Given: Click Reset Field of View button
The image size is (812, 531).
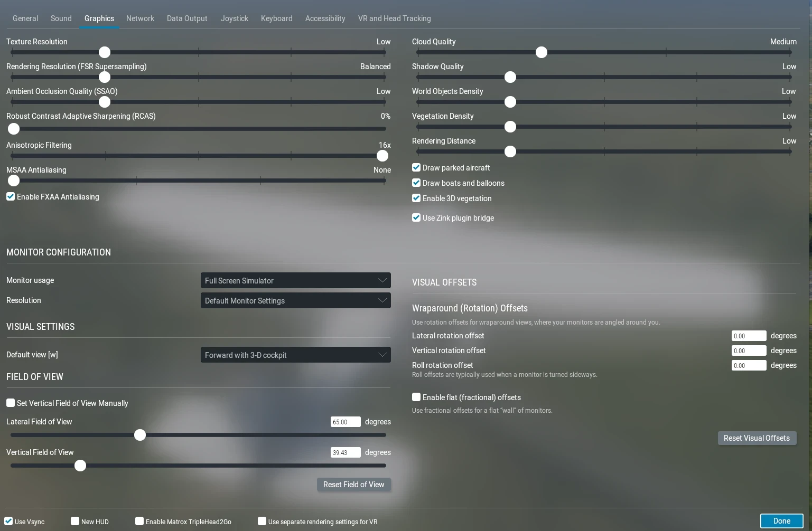Looking at the screenshot, I should point(354,485).
